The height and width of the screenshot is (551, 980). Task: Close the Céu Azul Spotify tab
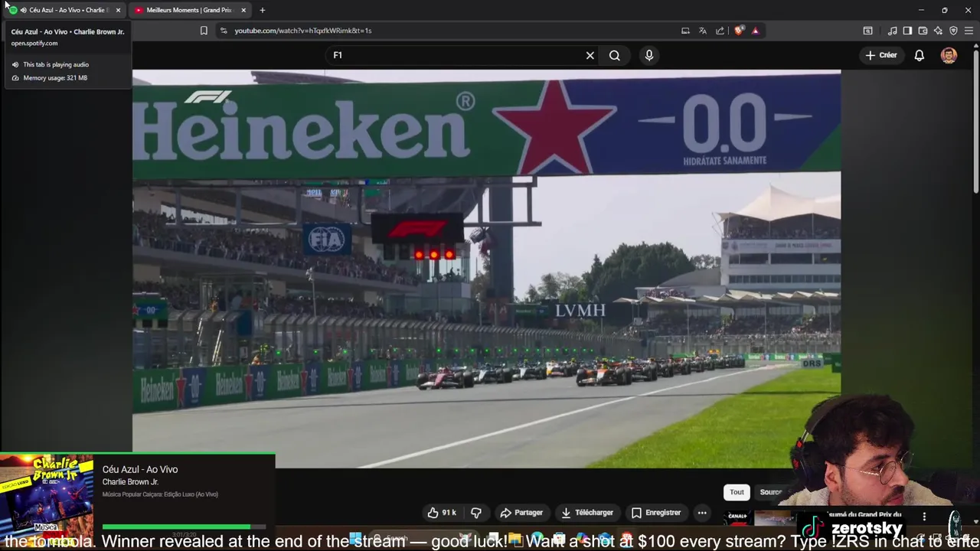click(118, 10)
